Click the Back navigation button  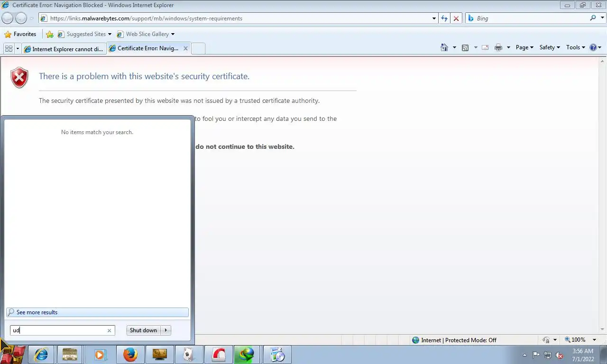pyautogui.click(x=7, y=18)
